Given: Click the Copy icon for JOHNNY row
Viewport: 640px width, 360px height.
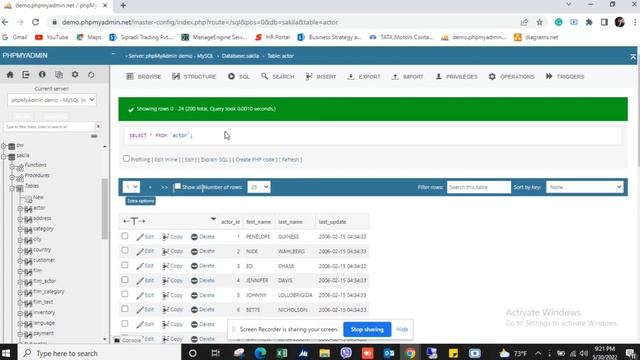Looking at the screenshot, I should click(x=166, y=296).
